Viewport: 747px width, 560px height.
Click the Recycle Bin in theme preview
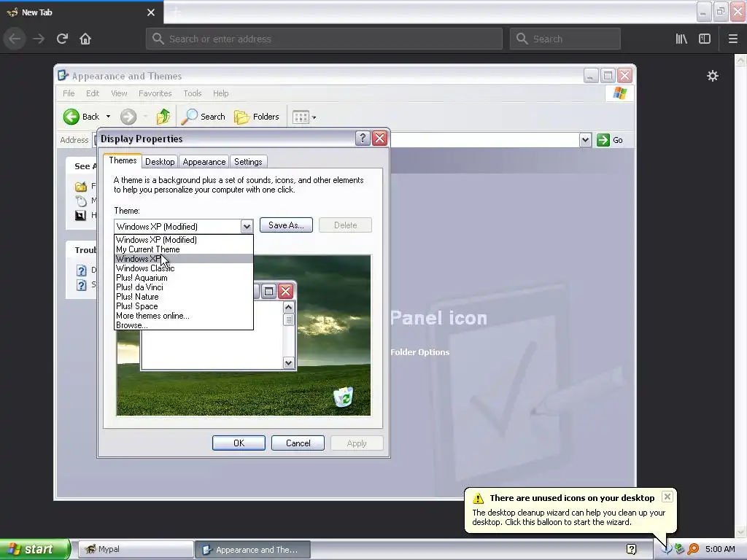tap(343, 397)
